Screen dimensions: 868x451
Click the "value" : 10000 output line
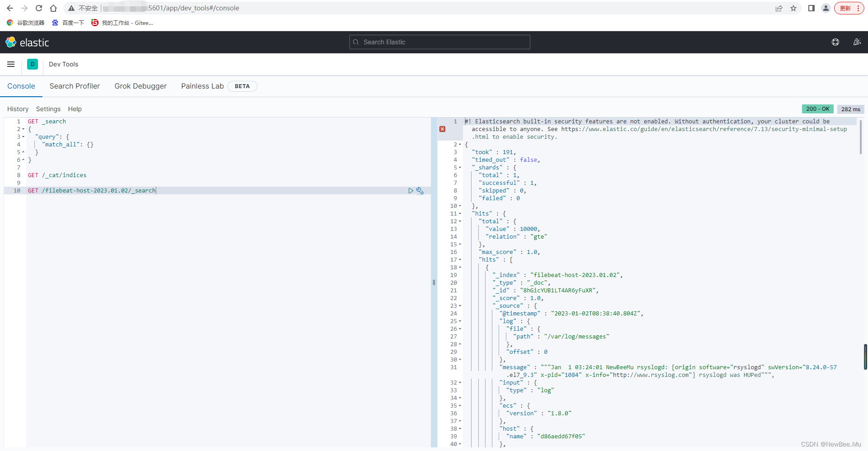(513, 229)
